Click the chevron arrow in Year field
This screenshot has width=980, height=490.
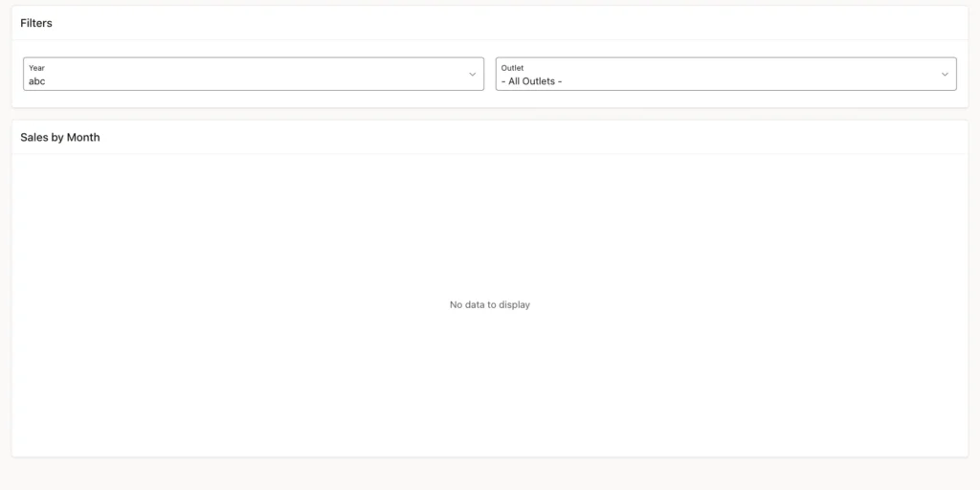473,75
